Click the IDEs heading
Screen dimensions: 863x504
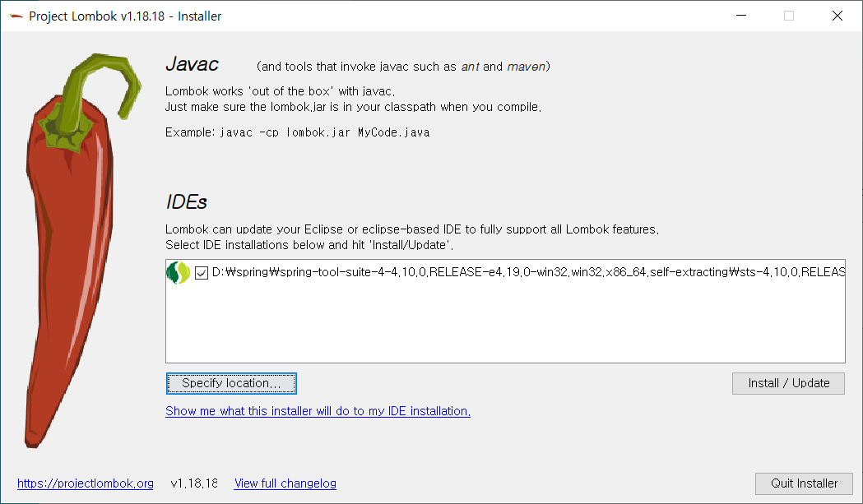coord(186,202)
